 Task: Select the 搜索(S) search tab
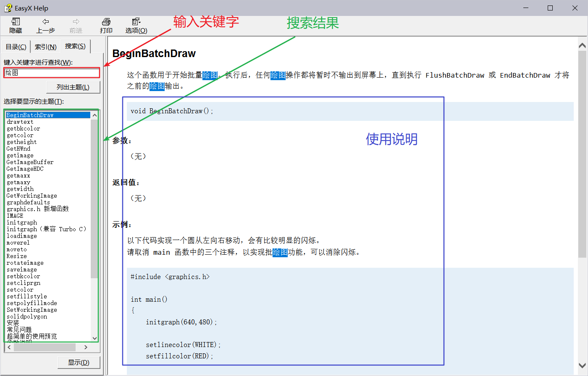click(75, 46)
